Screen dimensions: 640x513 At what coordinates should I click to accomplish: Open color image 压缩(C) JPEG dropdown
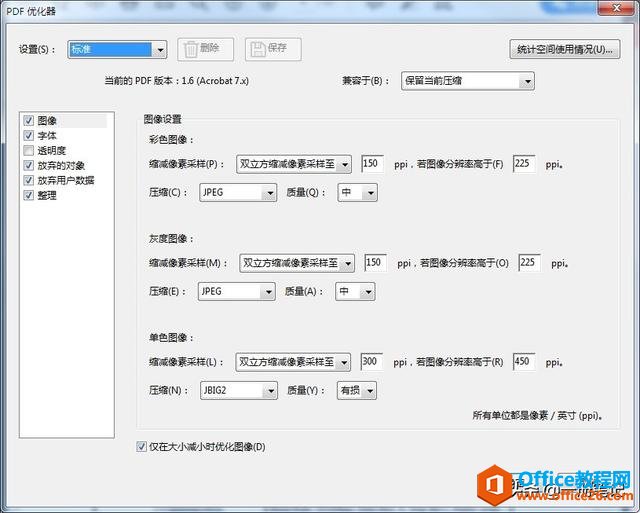[x=238, y=192]
